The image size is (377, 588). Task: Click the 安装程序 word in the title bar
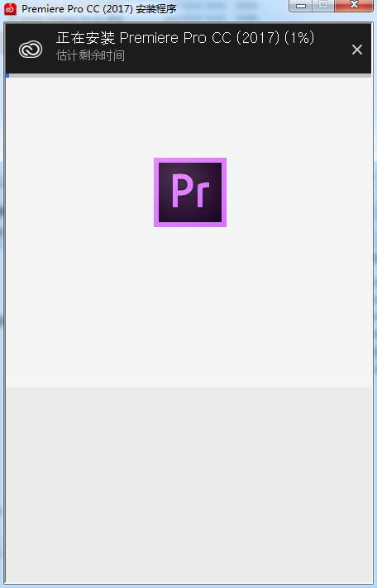click(156, 9)
